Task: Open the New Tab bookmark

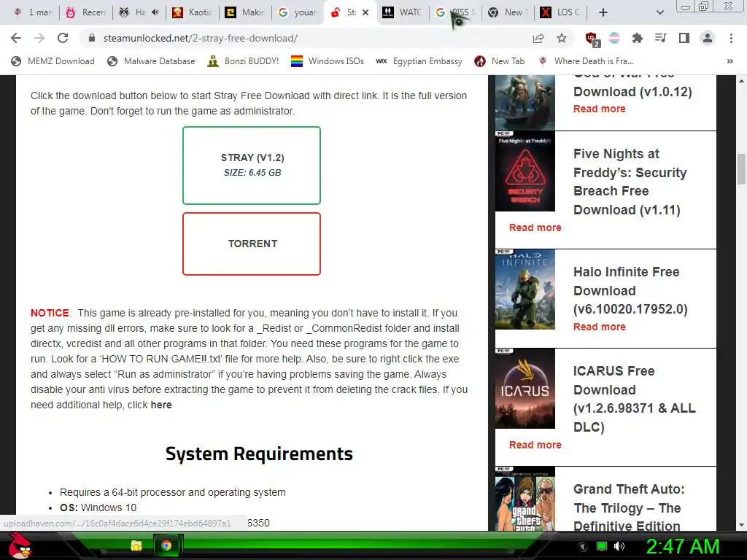Action: click(x=500, y=61)
